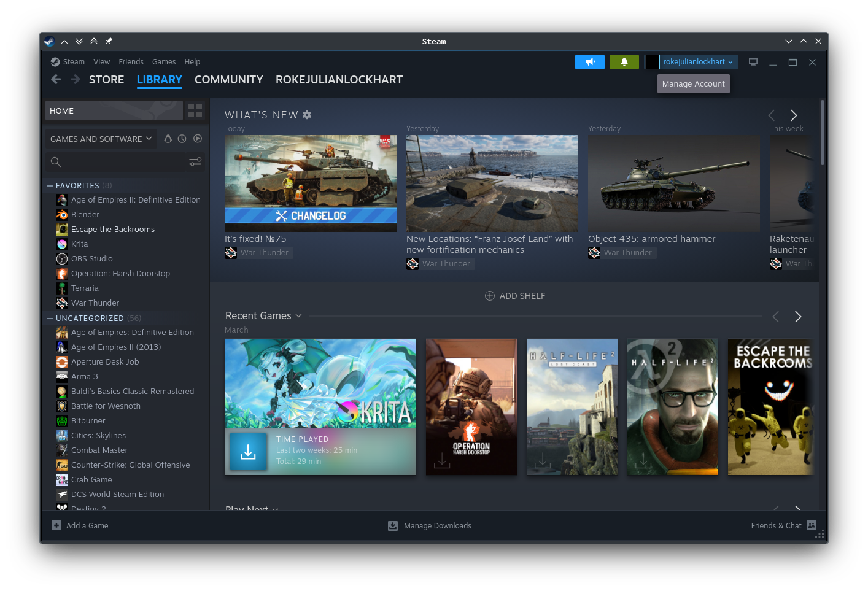Viewport: 868px width, 591px height.
Task: Open the Games menu
Action: pos(164,62)
